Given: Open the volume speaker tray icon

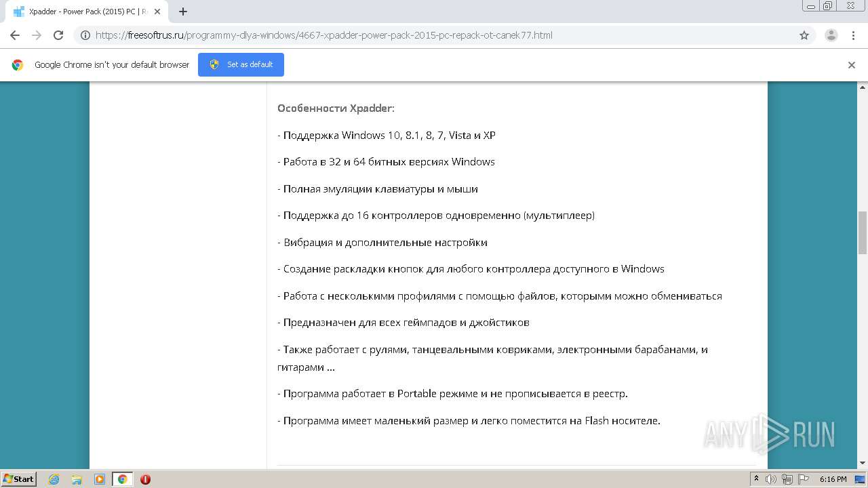Looking at the screenshot, I should tap(771, 479).
